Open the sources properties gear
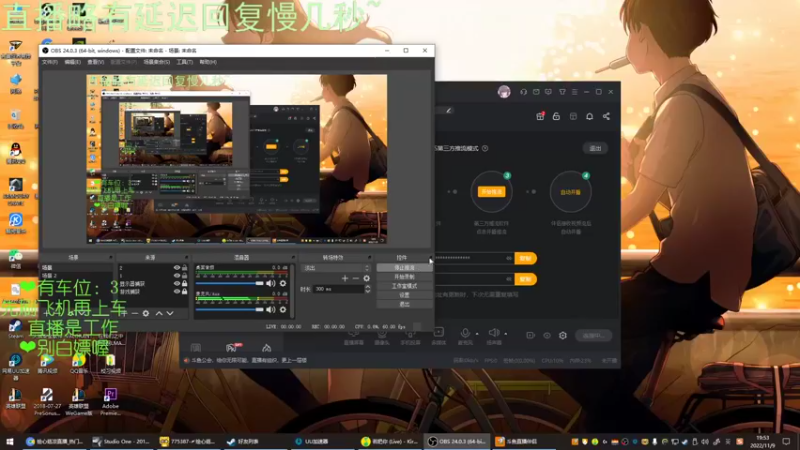The height and width of the screenshot is (450, 800). pyautogui.click(x=146, y=313)
